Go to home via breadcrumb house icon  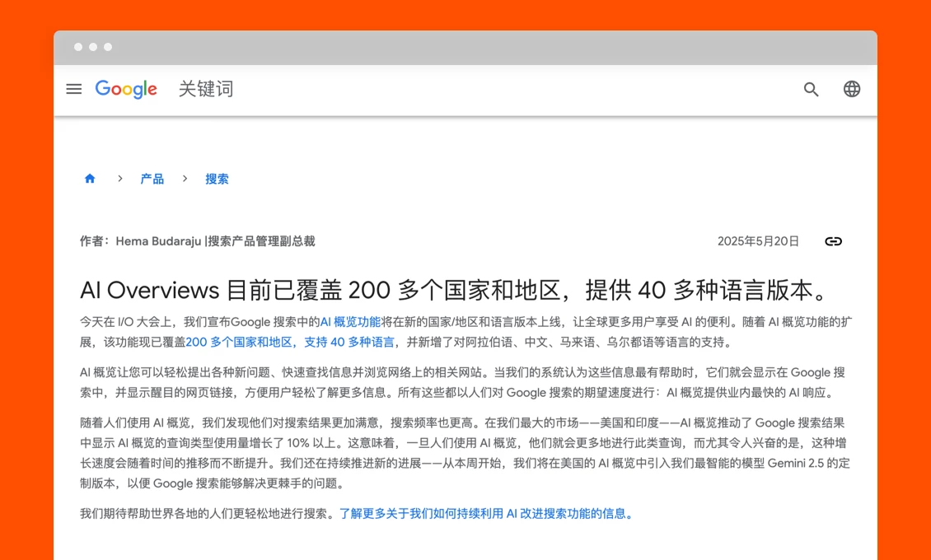pyautogui.click(x=90, y=179)
